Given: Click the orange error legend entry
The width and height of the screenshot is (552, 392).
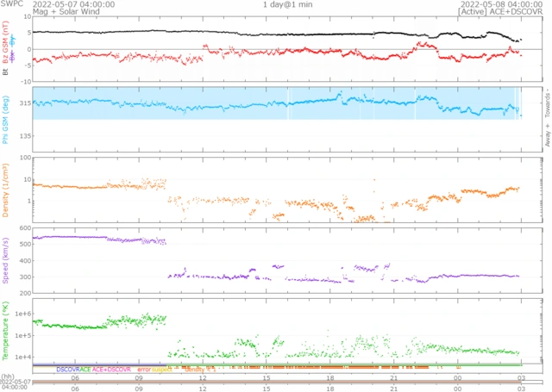Looking at the screenshot, I should point(143,369).
